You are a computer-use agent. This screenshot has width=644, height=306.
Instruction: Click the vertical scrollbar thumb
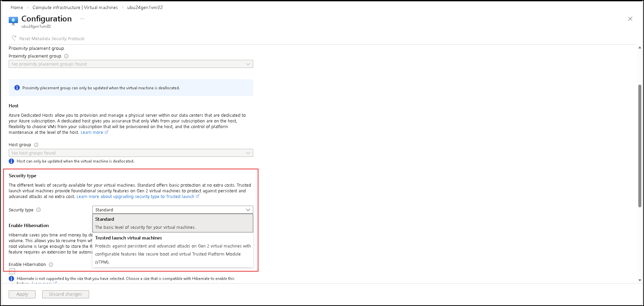point(640,146)
